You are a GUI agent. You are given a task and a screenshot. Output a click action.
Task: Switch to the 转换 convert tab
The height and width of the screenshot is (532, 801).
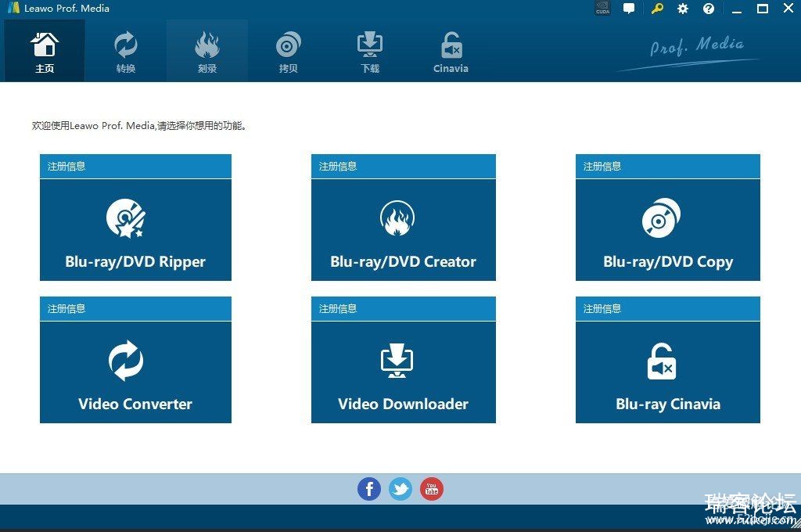[x=126, y=51]
